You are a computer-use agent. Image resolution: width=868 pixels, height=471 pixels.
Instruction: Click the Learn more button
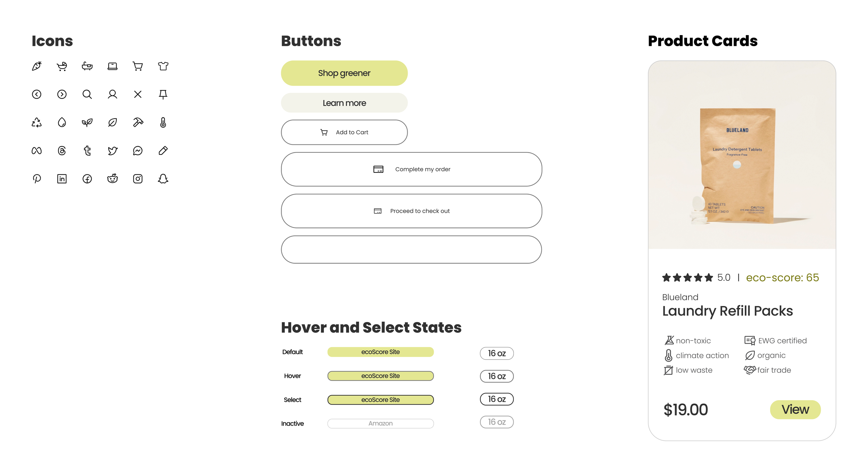coord(344,103)
